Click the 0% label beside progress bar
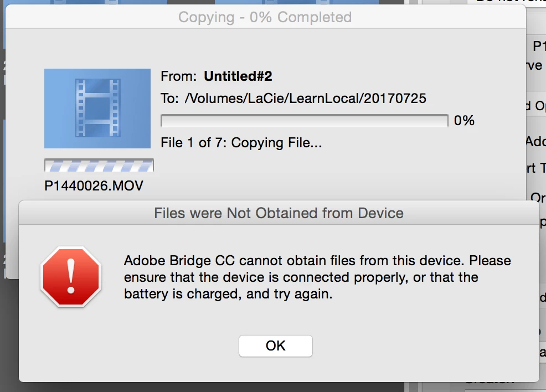 (464, 121)
